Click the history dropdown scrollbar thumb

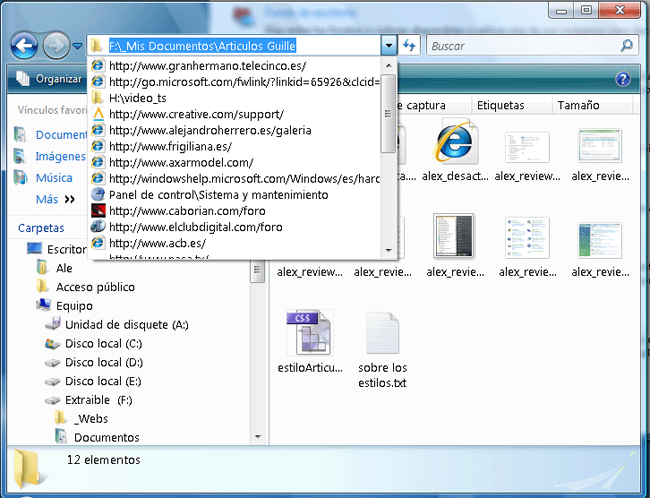[388, 113]
